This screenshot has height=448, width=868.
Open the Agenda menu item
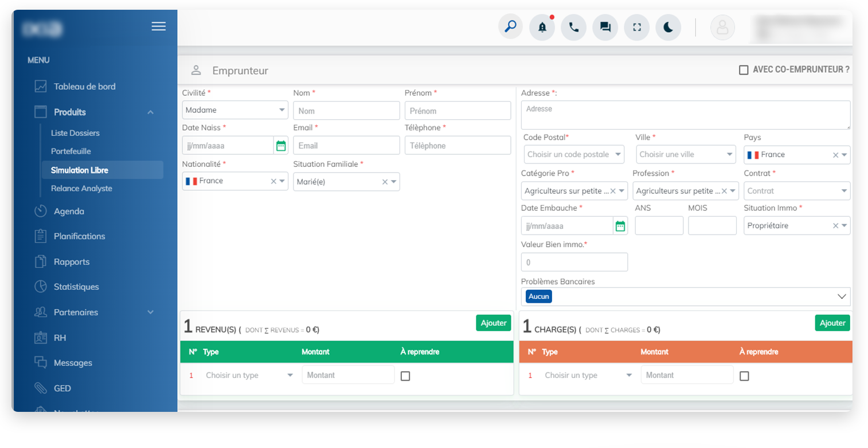(69, 212)
